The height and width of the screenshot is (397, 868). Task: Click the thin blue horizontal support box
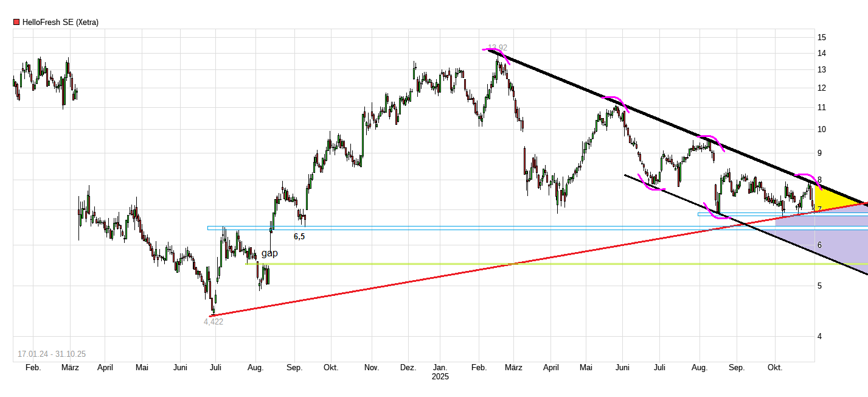760,214
